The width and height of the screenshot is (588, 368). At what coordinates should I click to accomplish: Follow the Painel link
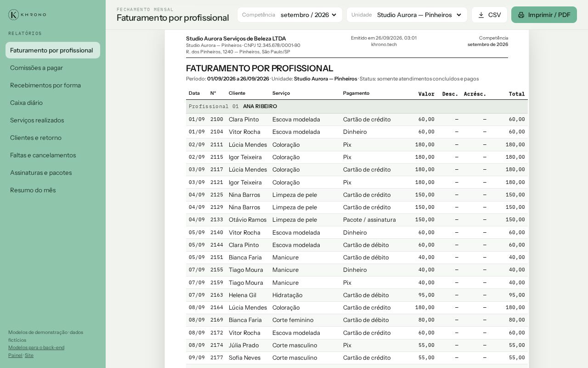[x=15, y=355]
